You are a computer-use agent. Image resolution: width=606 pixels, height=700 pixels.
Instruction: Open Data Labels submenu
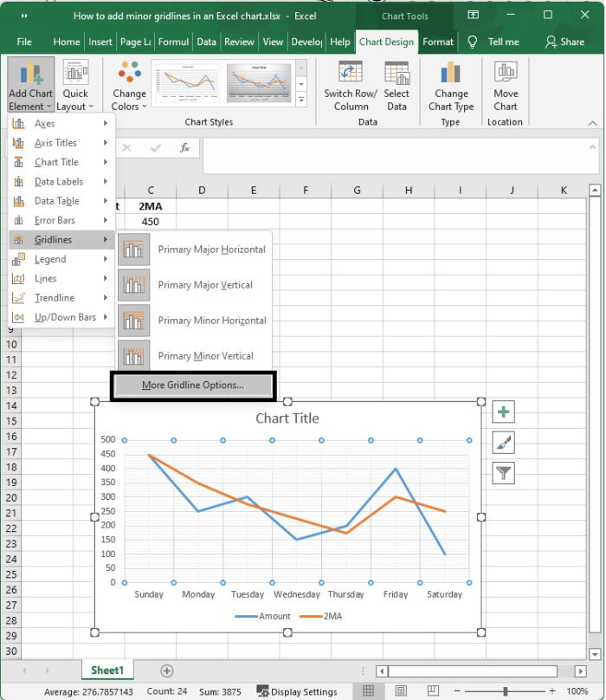click(x=61, y=182)
